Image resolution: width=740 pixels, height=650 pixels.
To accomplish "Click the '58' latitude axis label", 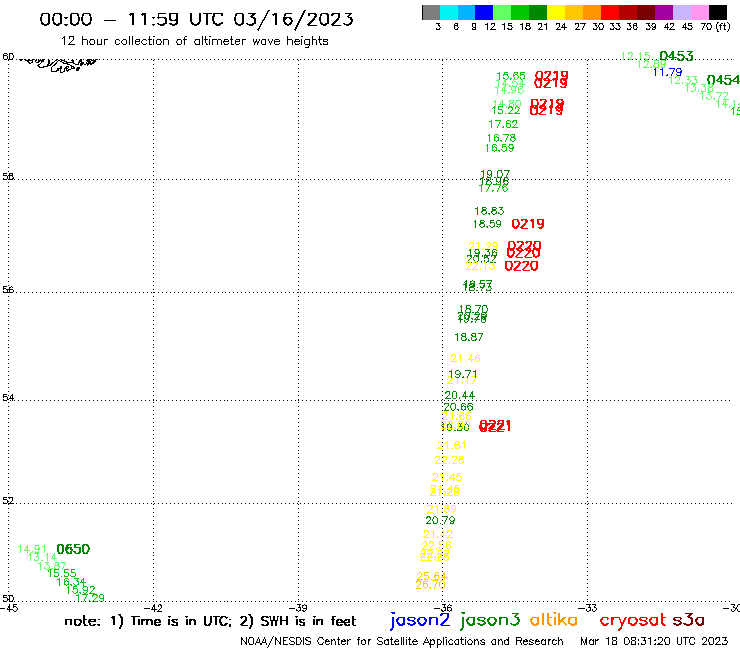I will click(8, 177).
